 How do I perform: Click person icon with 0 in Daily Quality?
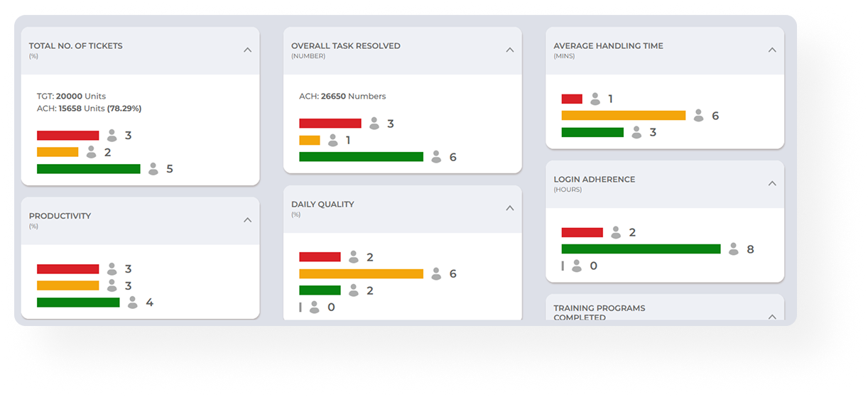point(314,307)
